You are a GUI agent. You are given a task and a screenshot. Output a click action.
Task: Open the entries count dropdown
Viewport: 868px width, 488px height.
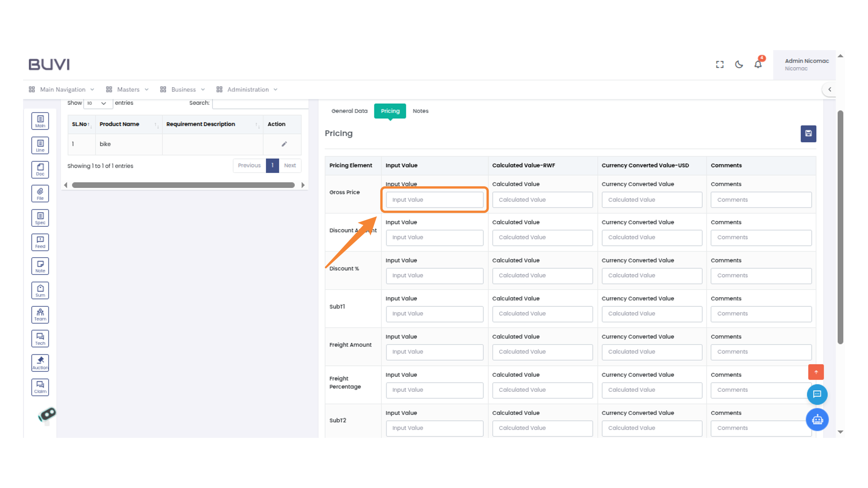[97, 103]
